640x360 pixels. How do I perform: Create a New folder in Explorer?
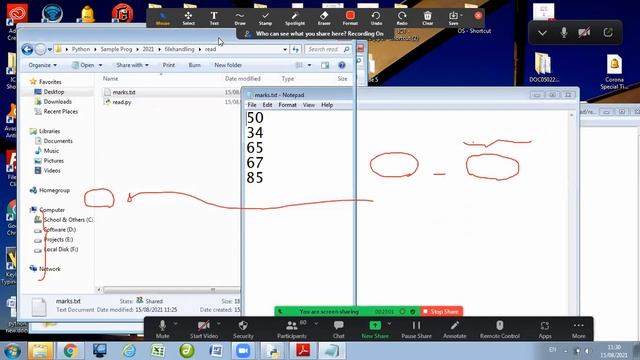(228, 65)
